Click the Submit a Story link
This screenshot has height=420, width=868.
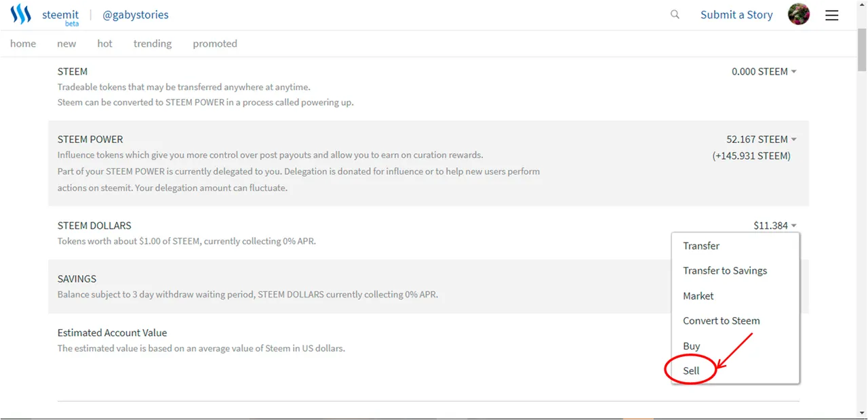click(x=736, y=15)
